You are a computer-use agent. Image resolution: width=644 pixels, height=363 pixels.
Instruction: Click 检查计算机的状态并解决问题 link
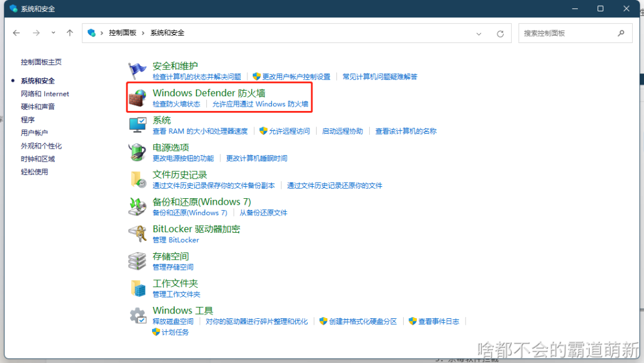coord(197,77)
